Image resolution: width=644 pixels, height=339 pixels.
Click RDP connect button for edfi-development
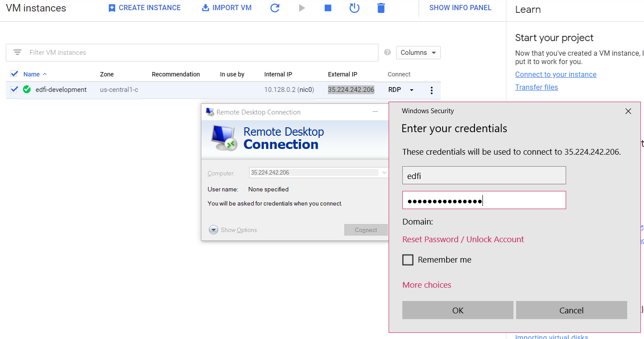pyautogui.click(x=394, y=90)
